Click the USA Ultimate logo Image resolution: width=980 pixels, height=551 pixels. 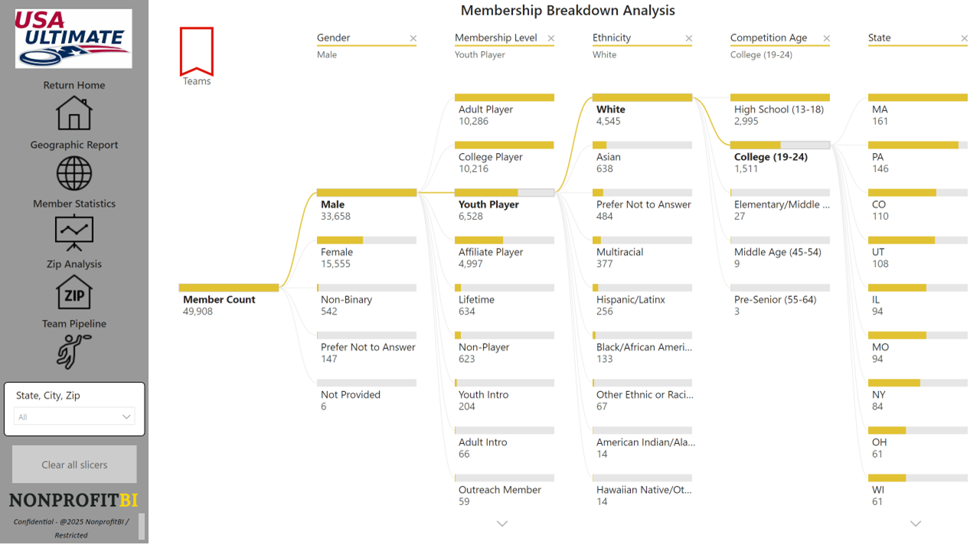[73, 38]
